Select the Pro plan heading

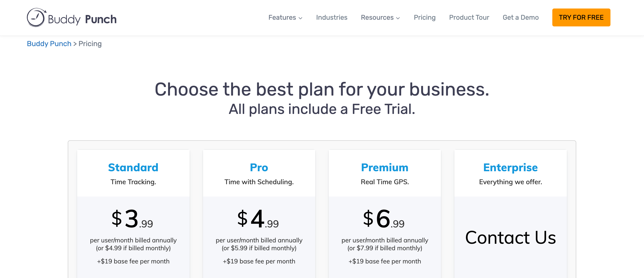[x=259, y=167]
